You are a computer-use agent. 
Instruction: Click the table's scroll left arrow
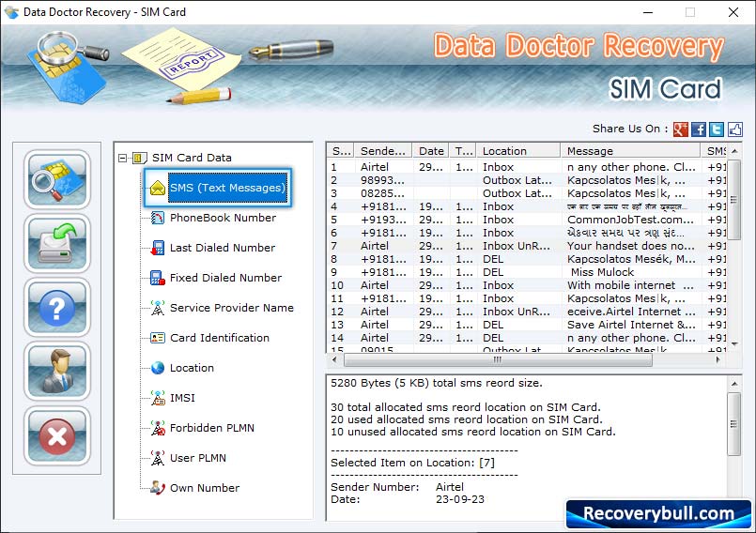[334, 360]
